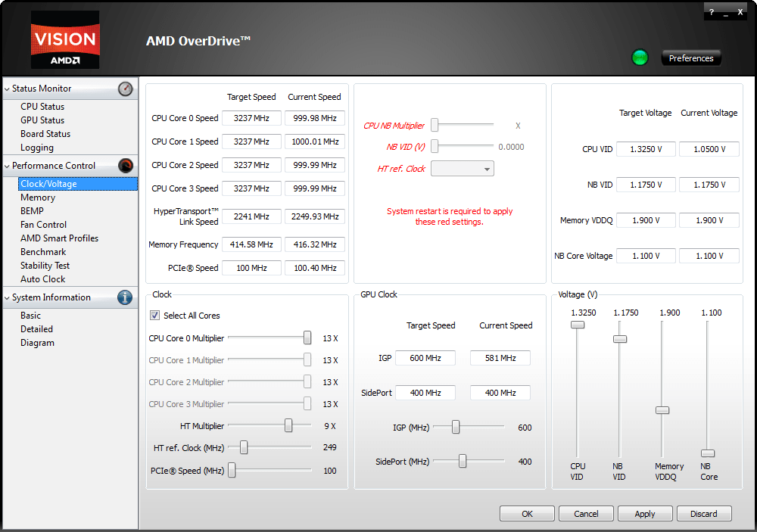Open the Logging page
This screenshot has height=532, width=757.
36,148
